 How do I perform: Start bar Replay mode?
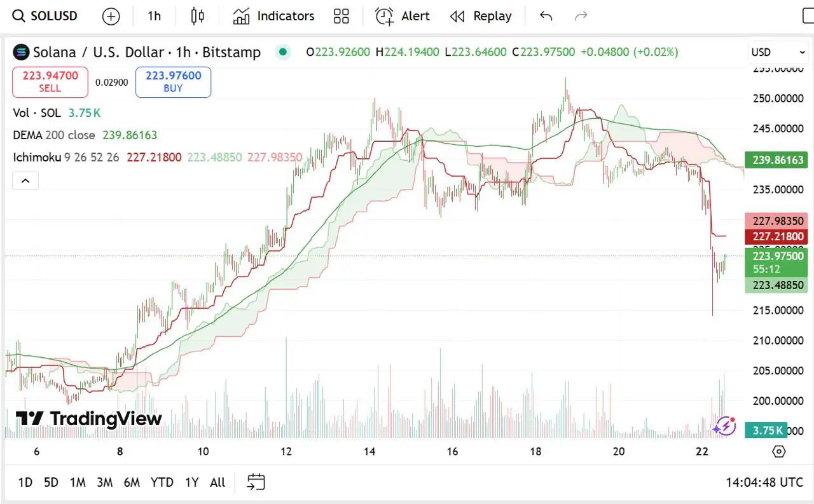[x=481, y=17]
